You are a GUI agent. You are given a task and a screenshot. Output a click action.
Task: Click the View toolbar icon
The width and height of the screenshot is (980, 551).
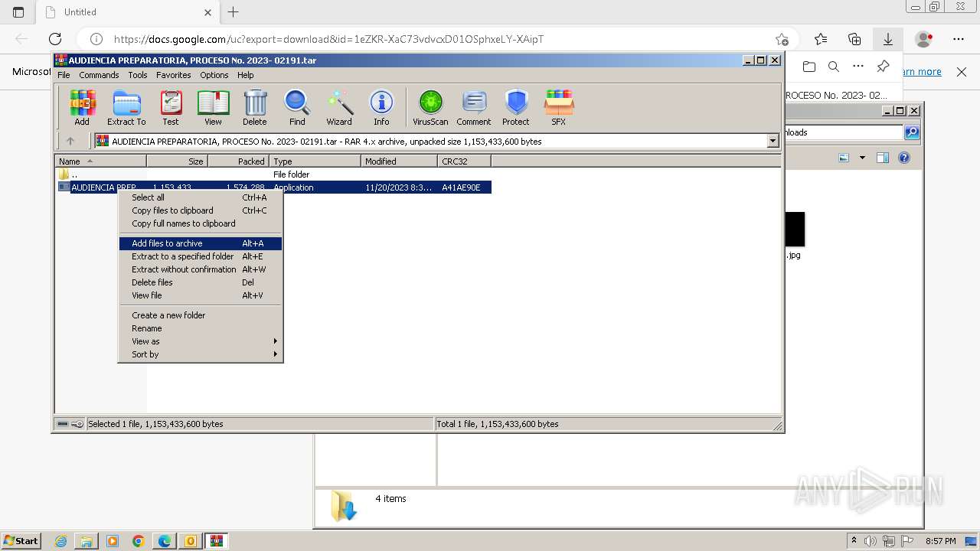tap(213, 107)
